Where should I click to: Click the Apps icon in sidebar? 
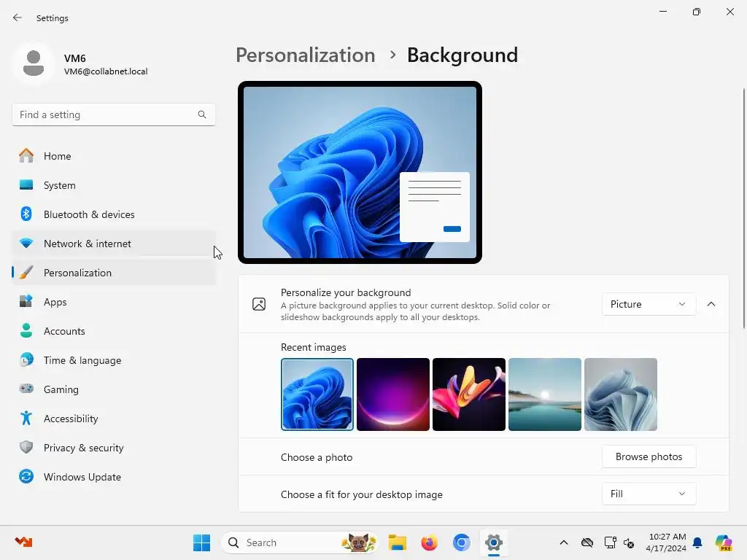(x=26, y=301)
